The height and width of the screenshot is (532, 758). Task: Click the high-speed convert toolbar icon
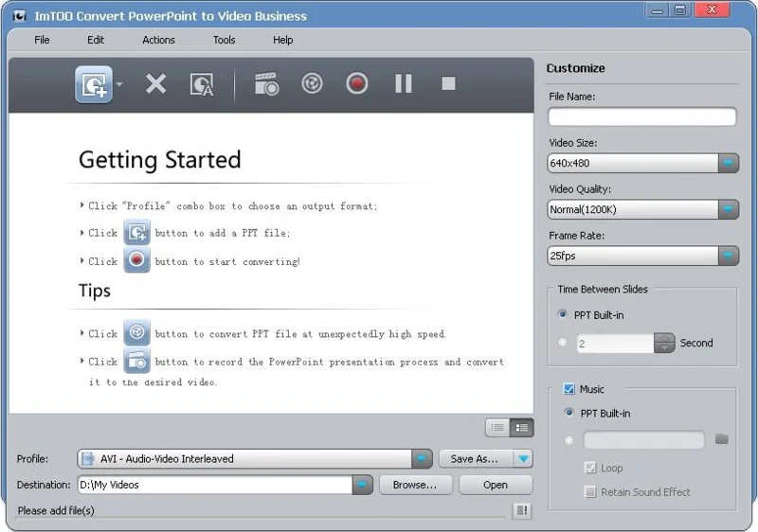pos(312,84)
